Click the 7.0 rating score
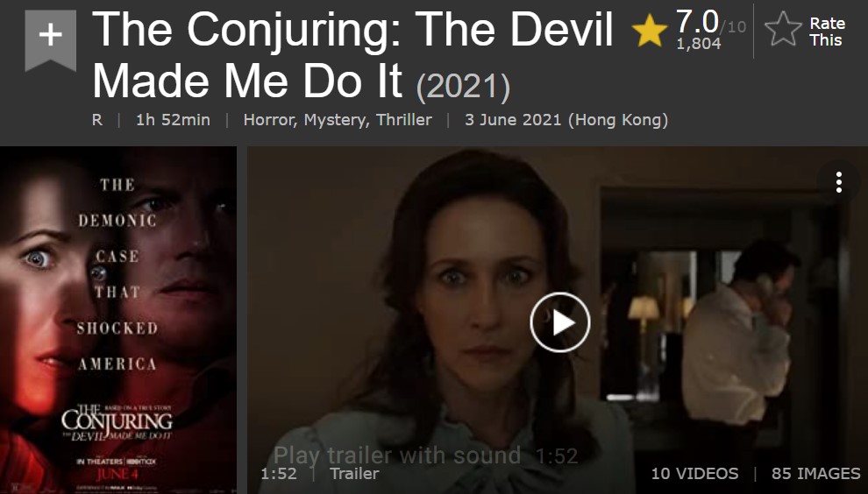This screenshot has width=868, height=494. [697, 23]
